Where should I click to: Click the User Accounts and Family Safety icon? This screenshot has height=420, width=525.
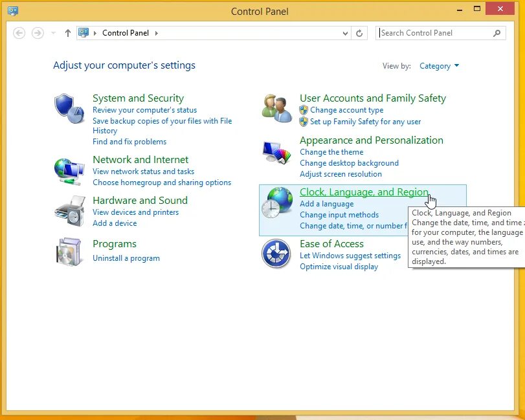[x=276, y=108]
